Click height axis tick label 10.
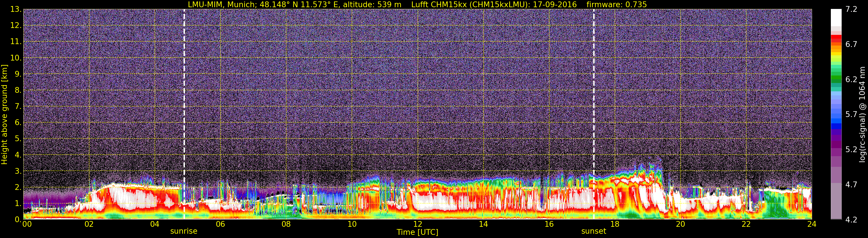 tap(16, 58)
